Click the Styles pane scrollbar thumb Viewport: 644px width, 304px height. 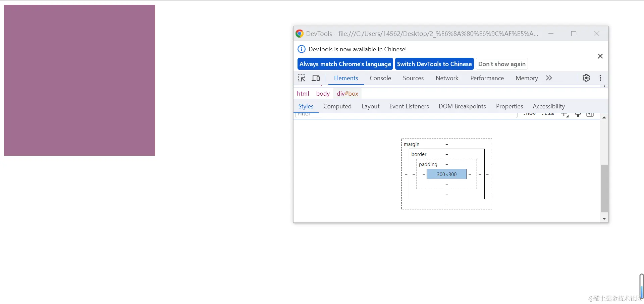tap(604, 188)
